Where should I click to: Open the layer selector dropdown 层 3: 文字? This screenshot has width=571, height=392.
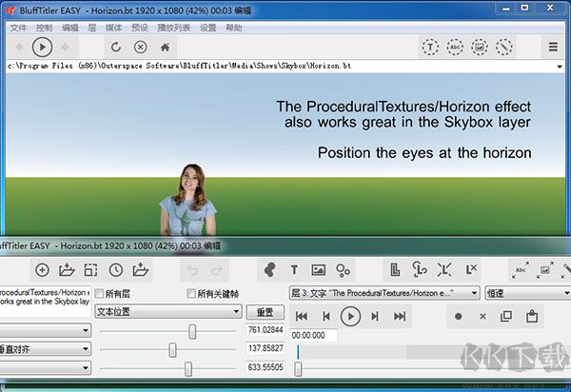pos(384,293)
